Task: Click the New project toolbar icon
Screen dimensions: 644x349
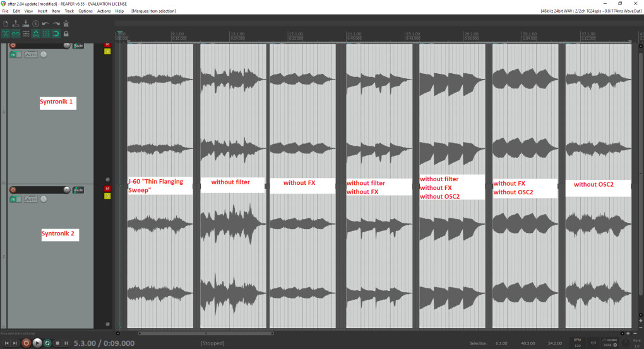Action: tap(6, 24)
